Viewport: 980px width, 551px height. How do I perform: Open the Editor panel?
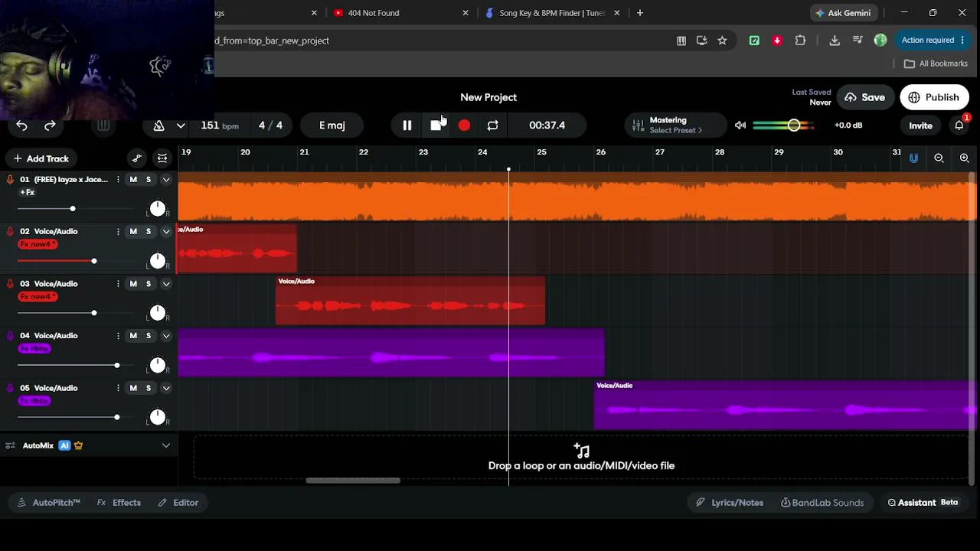(x=178, y=503)
